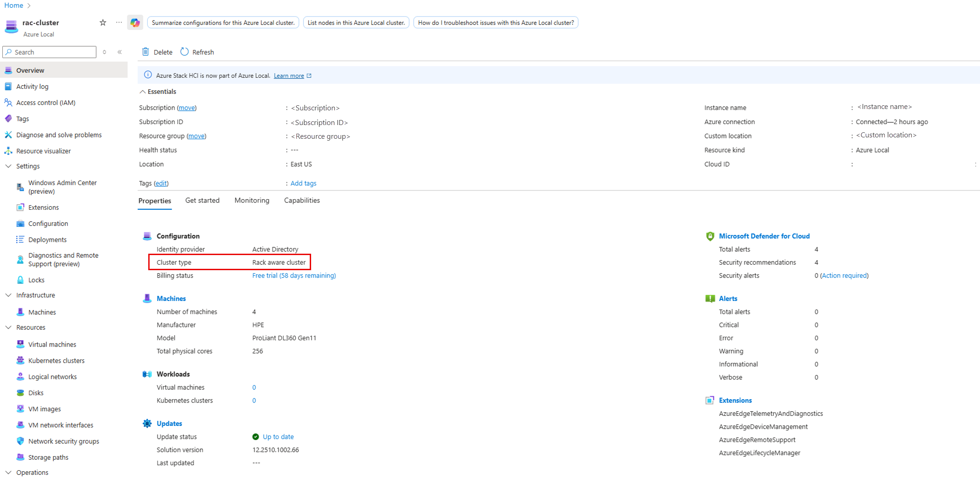Image resolution: width=980 pixels, height=479 pixels.
Task: Click the chevron next to Home breadcrumb
Action: click(29, 5)
